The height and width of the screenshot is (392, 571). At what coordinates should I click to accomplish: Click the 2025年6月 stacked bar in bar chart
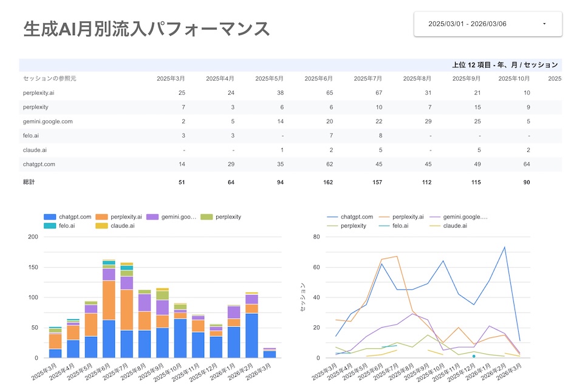point(109,309)
